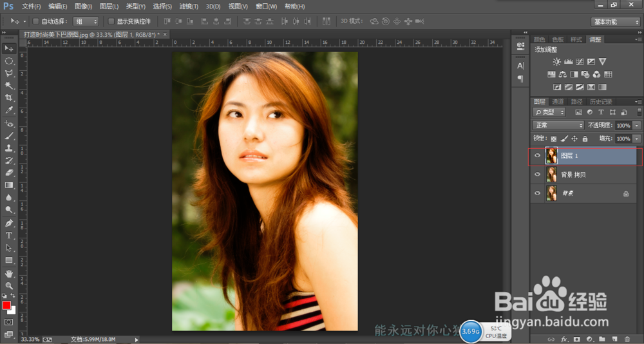Open the Move tool preset picker arrow
This screenshot has width=644, height=344.
tap(24, 21)
